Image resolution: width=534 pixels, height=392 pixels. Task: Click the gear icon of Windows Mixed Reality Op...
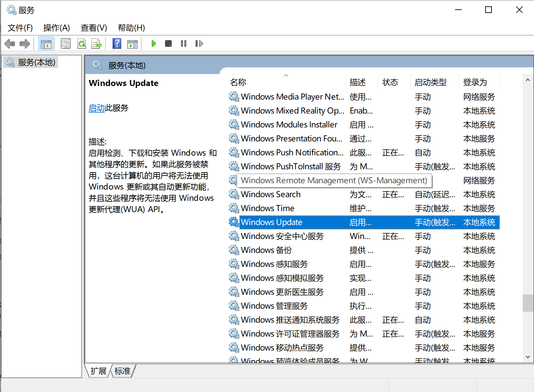point(234,111)
